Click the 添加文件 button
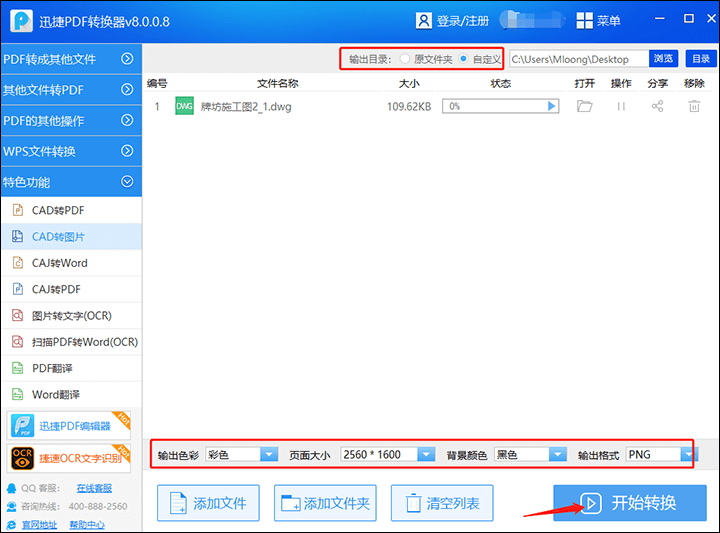The width and height of the screenshot is (720, 533). (x=208, y=503)
